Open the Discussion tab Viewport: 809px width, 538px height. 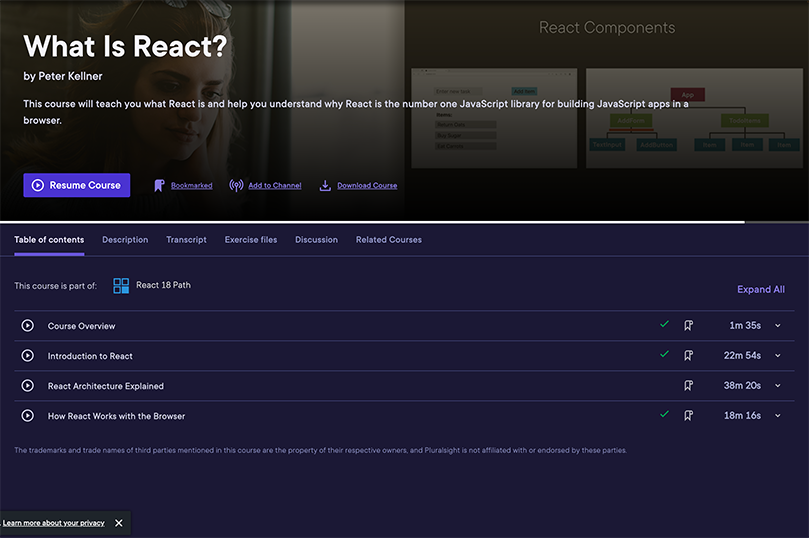(316, 240)
